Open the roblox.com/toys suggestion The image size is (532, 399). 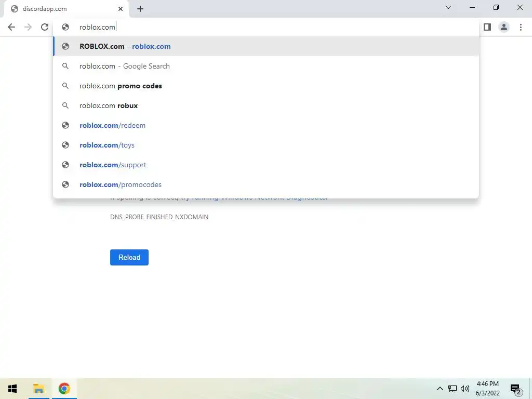tap(266, 145)
